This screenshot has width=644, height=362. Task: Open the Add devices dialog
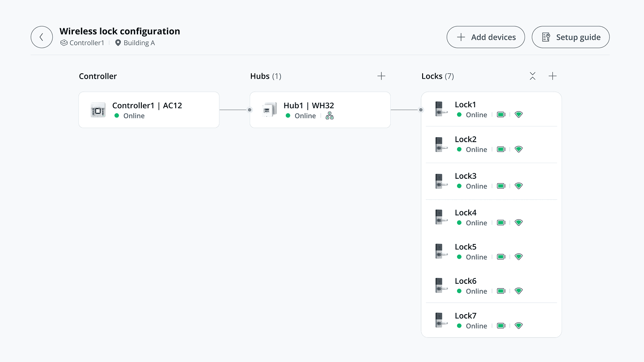[486, 37]
